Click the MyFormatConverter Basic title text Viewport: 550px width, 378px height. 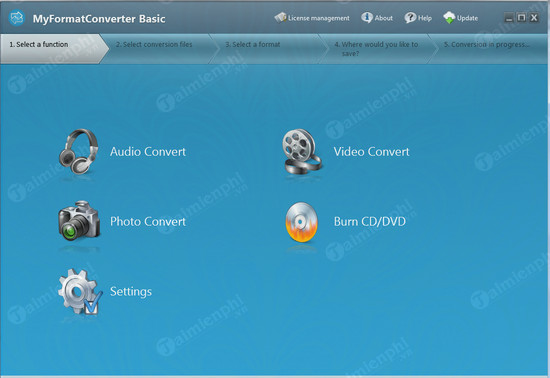coord(99,19)
